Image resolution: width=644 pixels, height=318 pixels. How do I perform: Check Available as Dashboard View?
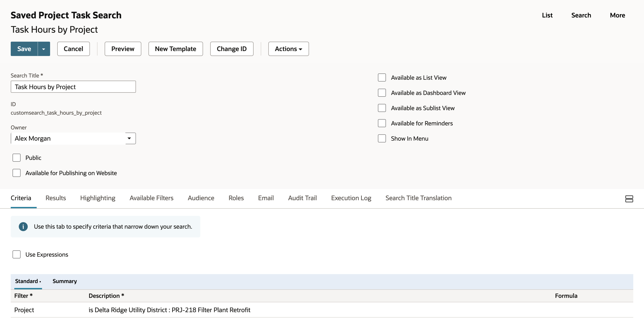(x=382, y=93)
